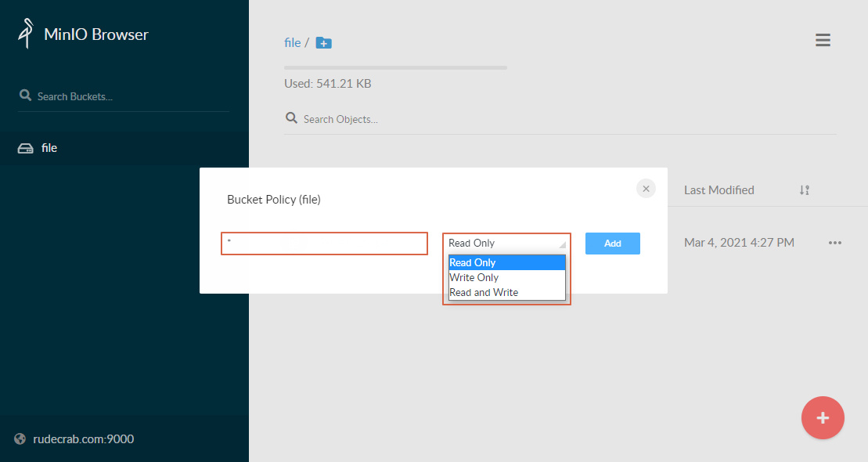Click the rudecrab.com:9000 server address
The width and height of the screenshot is (868, 462).
pos(84,439)
